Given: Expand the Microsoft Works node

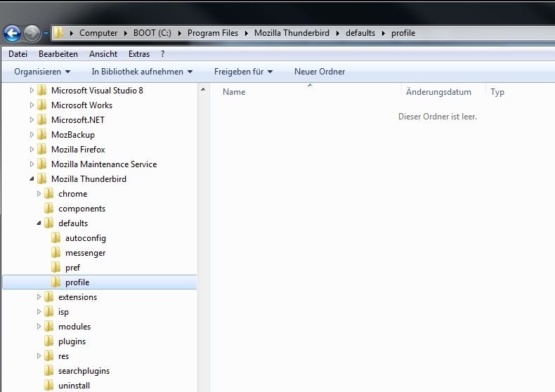Looking at the screenshot, I should 32,105.
